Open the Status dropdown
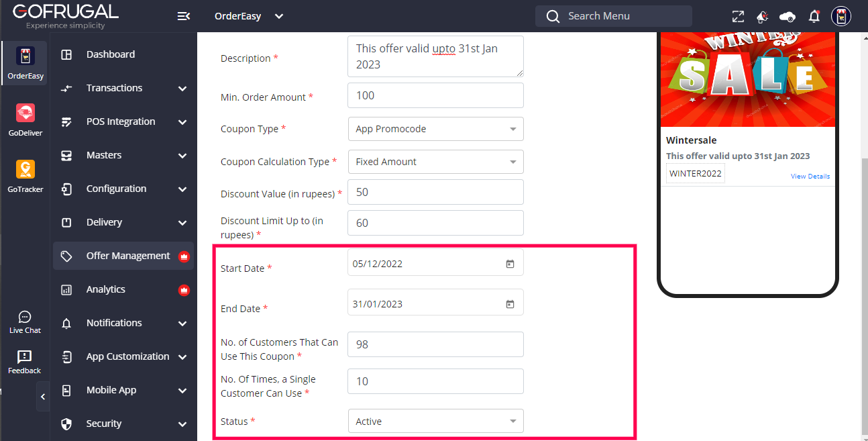This screenshot has height=441, width=868. point(435,422)
